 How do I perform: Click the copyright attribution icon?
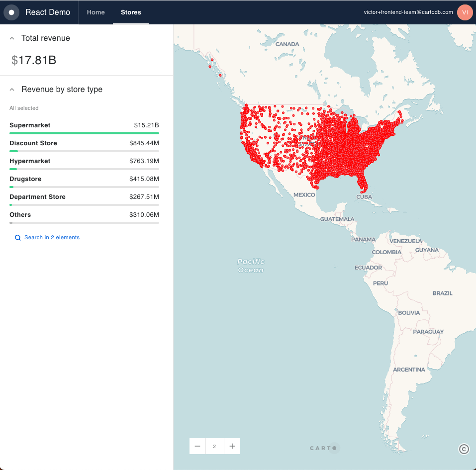(x=464, y=449)
